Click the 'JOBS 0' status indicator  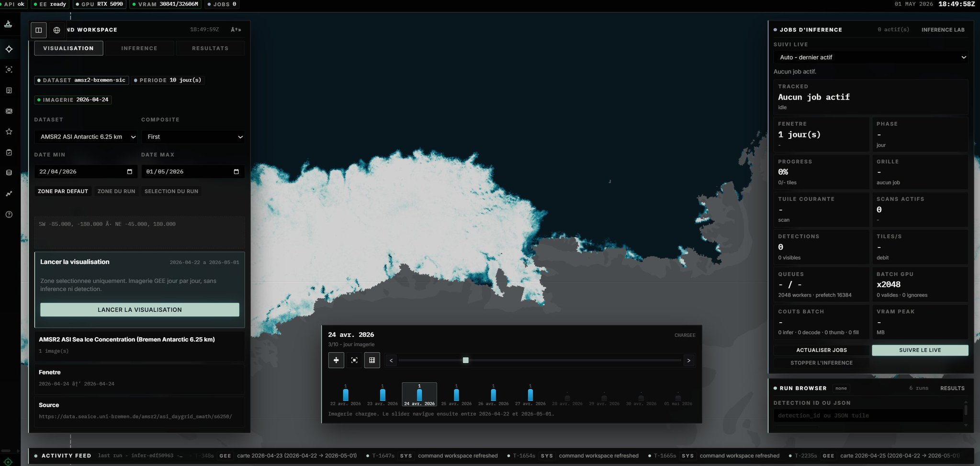click(x=222, y=4)
